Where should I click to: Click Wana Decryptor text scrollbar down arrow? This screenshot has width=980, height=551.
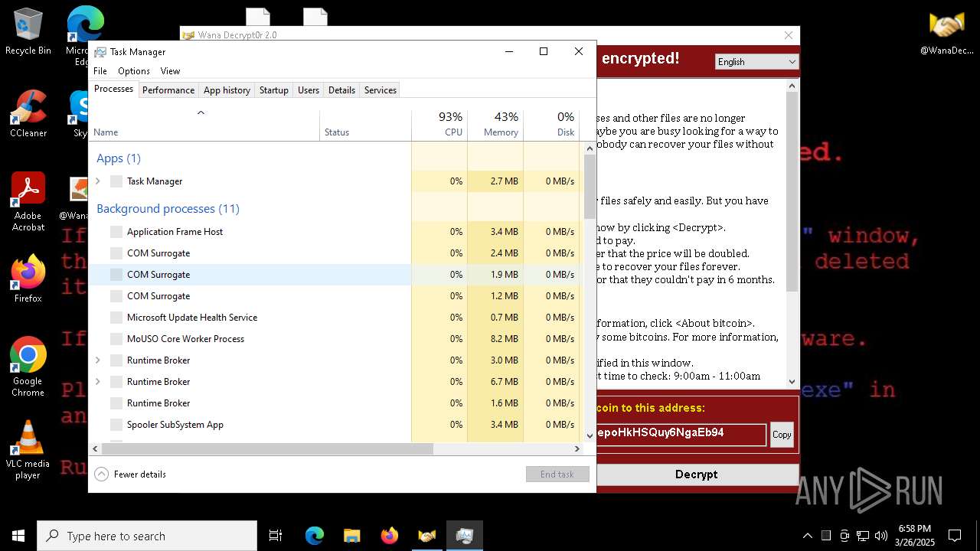point(792,381)
